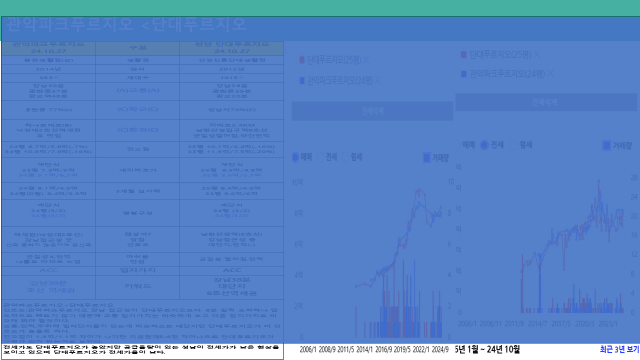Screen dimensions: 640x360
Task: Click the 2023/1 x-axis label
Action: tap(608, 324)
